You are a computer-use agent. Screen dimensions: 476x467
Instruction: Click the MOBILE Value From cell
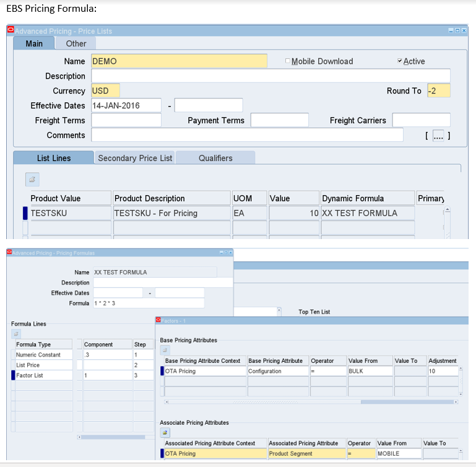(x=399, y=453)
